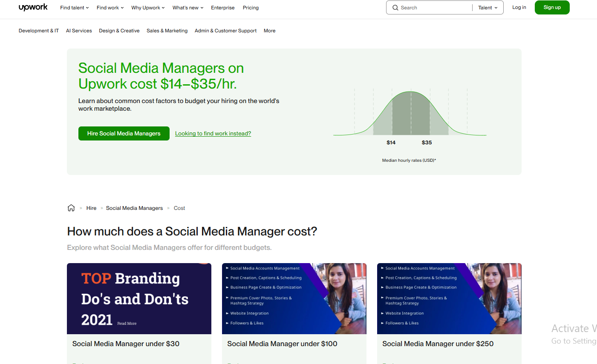Select the Admin & Customer Support category
This screenshot has width=597, height=364.
point(225,31)
